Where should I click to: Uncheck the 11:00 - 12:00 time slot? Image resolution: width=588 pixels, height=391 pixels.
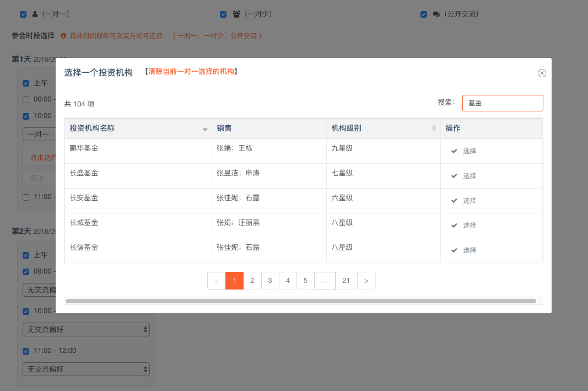point(26,351)
